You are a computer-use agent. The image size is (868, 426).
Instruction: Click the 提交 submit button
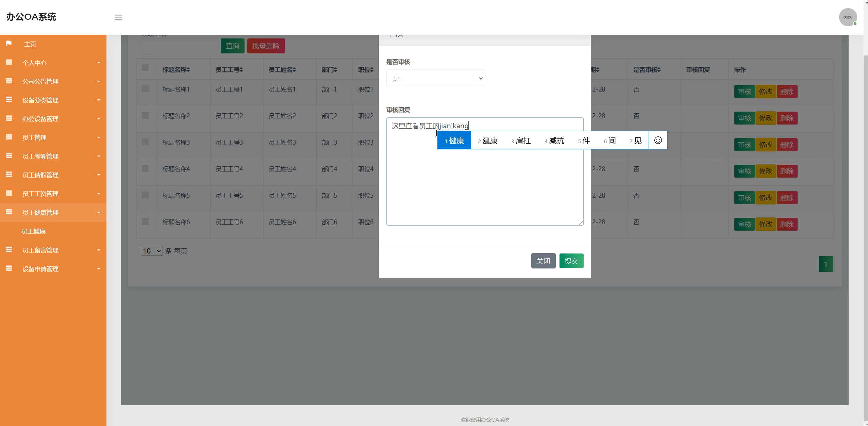[571, 261]
